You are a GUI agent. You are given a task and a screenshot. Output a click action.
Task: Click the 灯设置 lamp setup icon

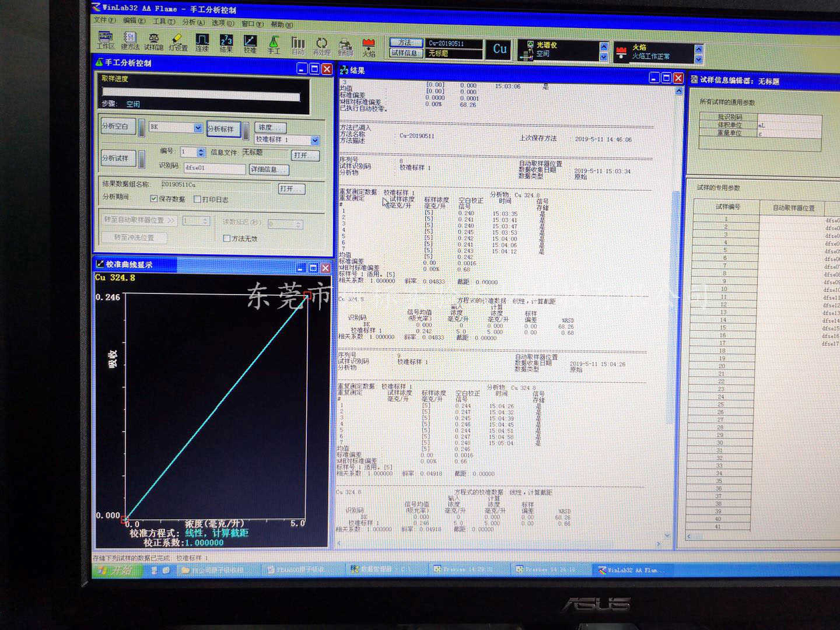pyautogui.click(x=178, y=42)
